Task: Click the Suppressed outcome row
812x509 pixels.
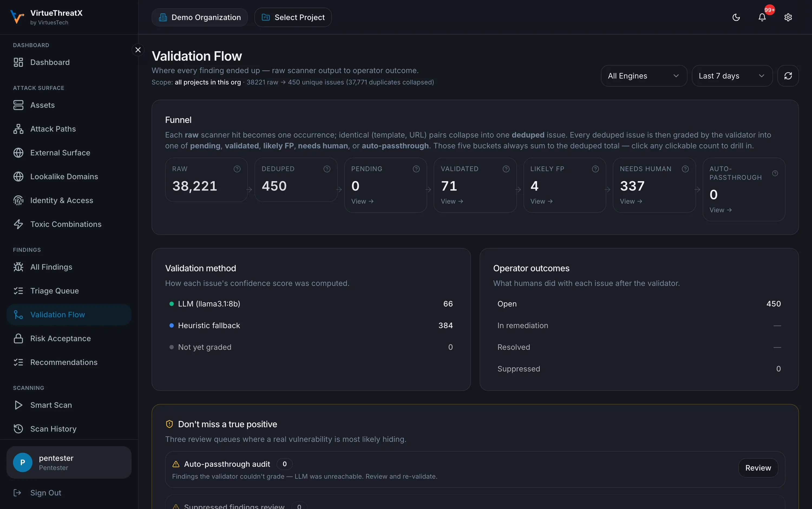Action: pyautogui.click(x=639, y=369)
